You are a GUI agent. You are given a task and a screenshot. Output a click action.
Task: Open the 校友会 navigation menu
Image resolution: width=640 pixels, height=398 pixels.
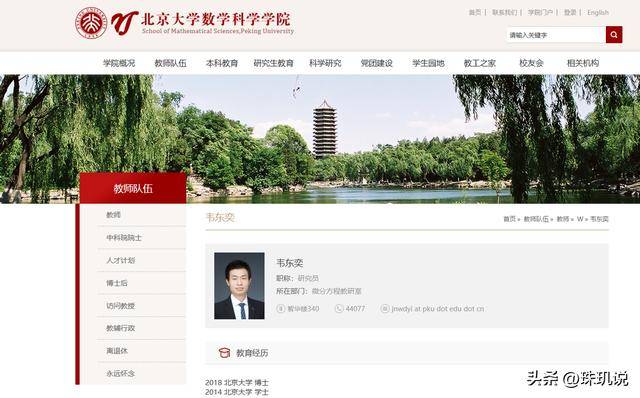point(531,63)
